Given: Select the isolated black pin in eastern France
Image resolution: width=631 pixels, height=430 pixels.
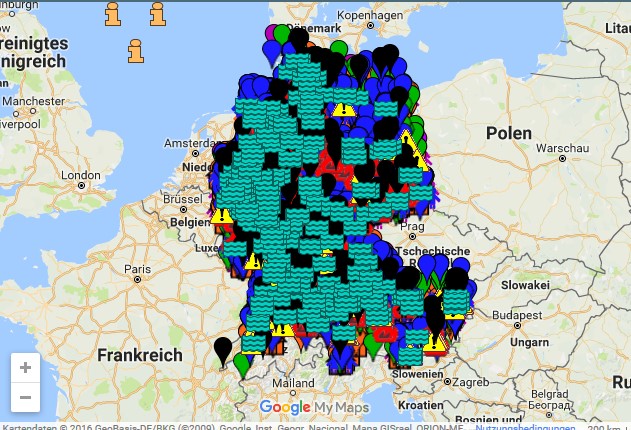Looking at the screenshot, I should click(223, 349).
